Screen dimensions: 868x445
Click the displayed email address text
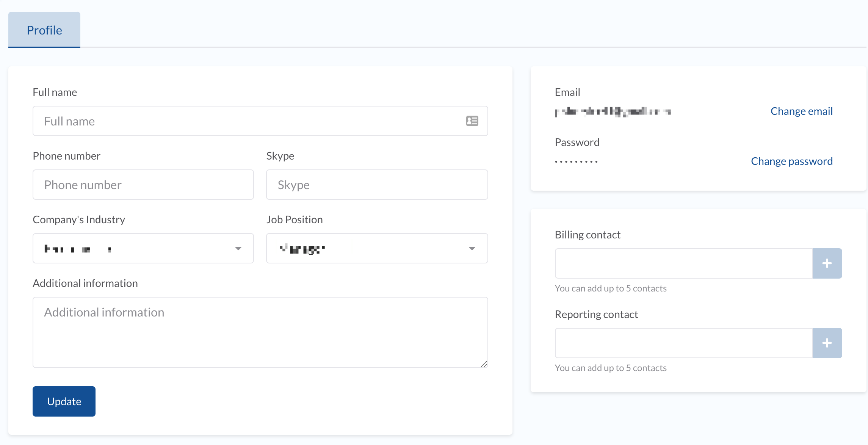click(x=613, y=111)
